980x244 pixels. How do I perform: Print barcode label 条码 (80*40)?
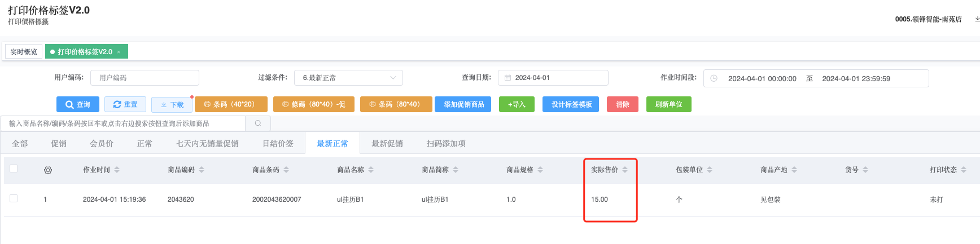395,104
